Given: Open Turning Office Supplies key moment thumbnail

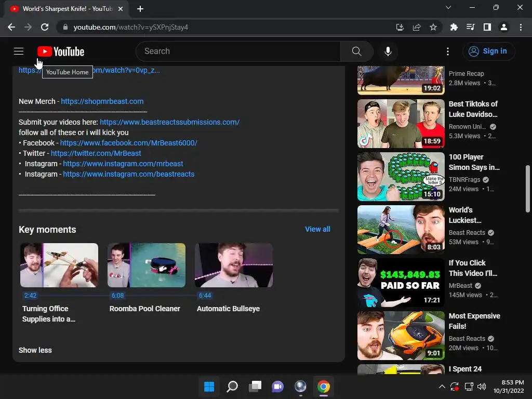Looking at the screenshot, I should tap(59, 265).
